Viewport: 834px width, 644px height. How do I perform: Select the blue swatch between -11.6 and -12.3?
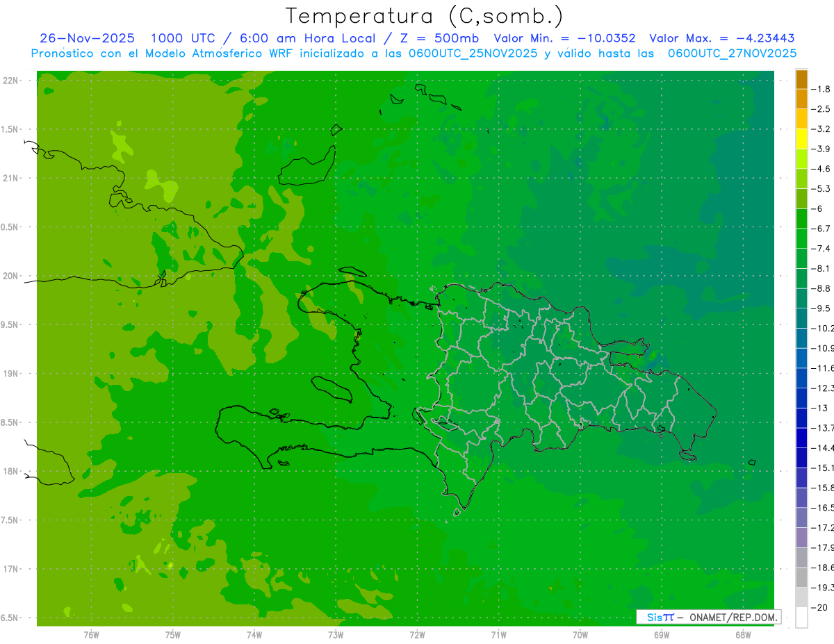[801, 378]
